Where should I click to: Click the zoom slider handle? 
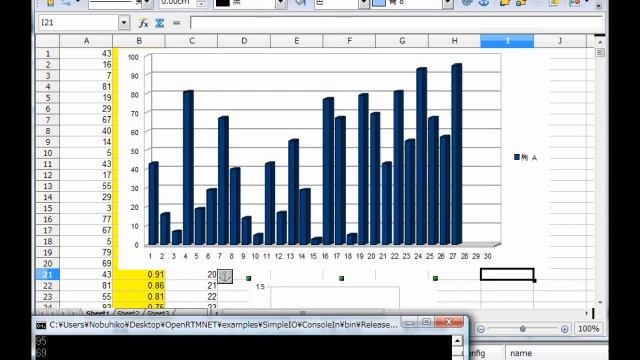[522, 329]
